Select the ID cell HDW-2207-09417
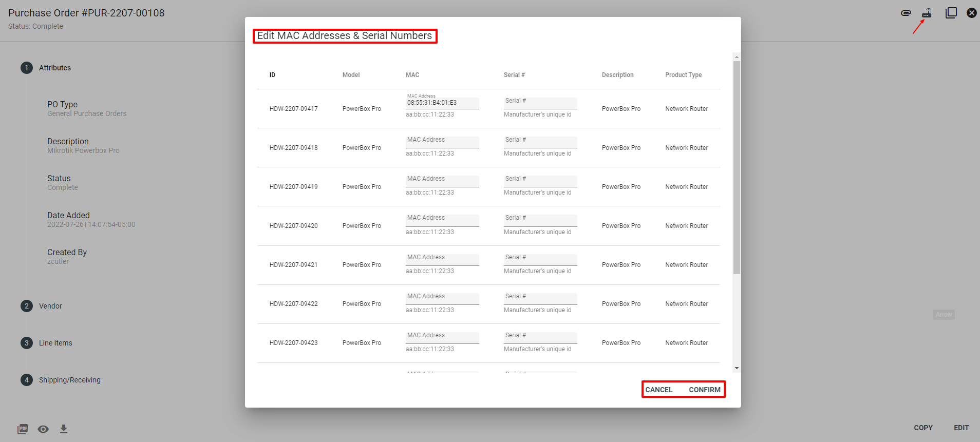This screenshot has height=442, width=980. (293, 109)
